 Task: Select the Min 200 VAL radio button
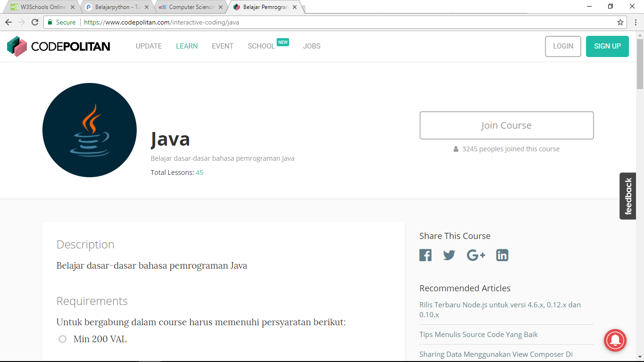tap(63, 339)
